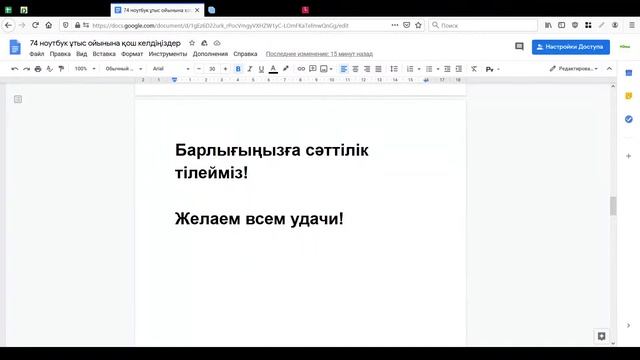This screenshot has width=640, height=360.
Task: Insert a link with the link icon
Action: pyautogui.click(x=301, y=69)
